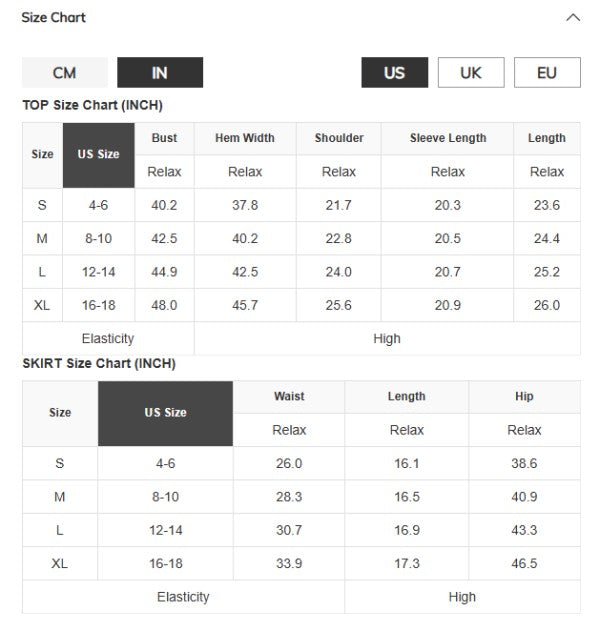Screen dimensions: 600x631
Task: Click US Size header in SKIRT chart
Action: coord(165,413)
